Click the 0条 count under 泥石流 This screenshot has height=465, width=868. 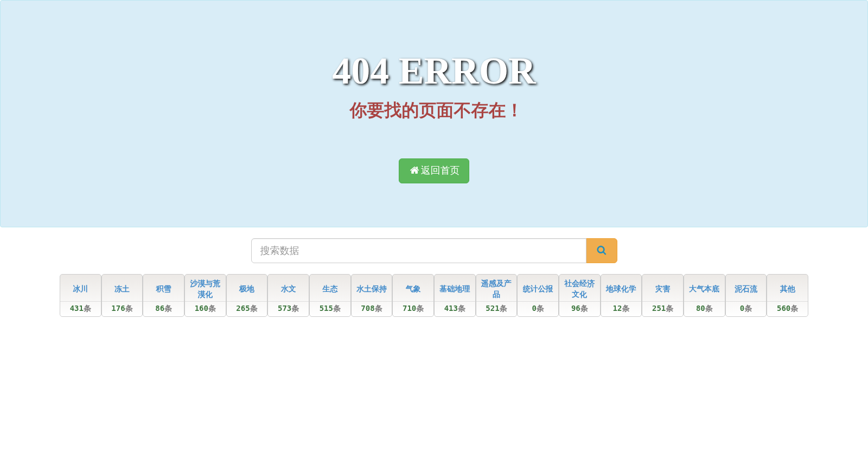[746, 308]
